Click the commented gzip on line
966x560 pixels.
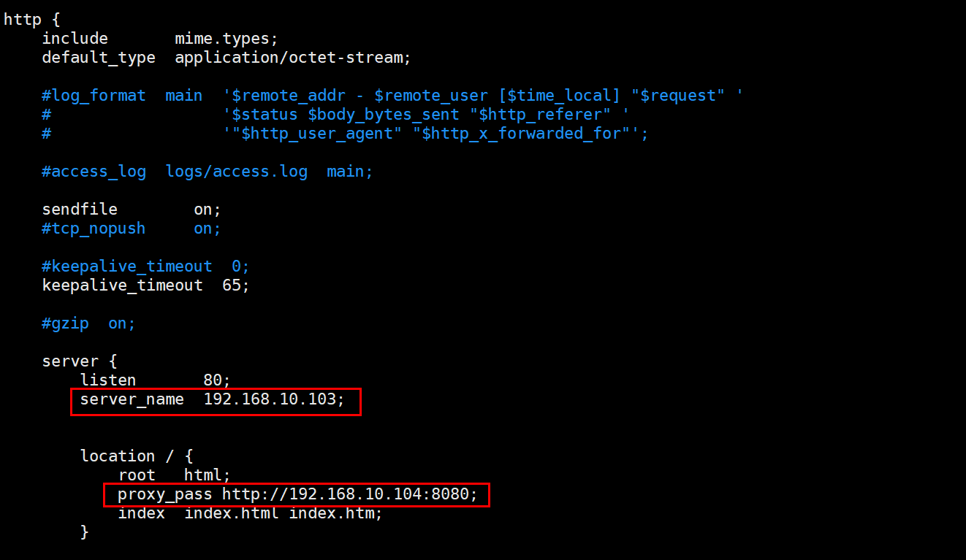point(89,323)
